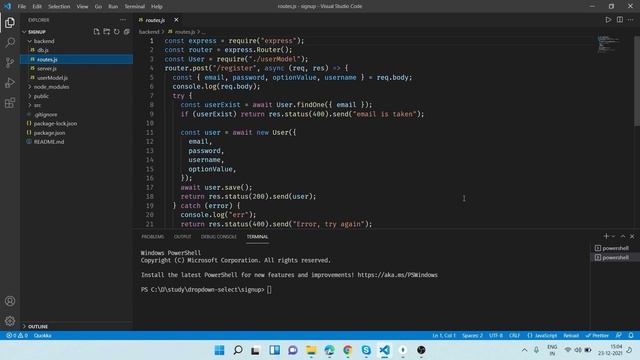
Task: Switch to the DEBUG CONSOLE tab
Action: pos(219,237)
